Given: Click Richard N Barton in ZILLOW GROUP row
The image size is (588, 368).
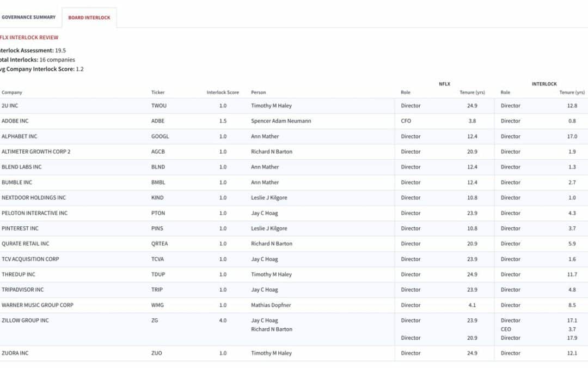Looking at the screenshot, I should 272,329.
